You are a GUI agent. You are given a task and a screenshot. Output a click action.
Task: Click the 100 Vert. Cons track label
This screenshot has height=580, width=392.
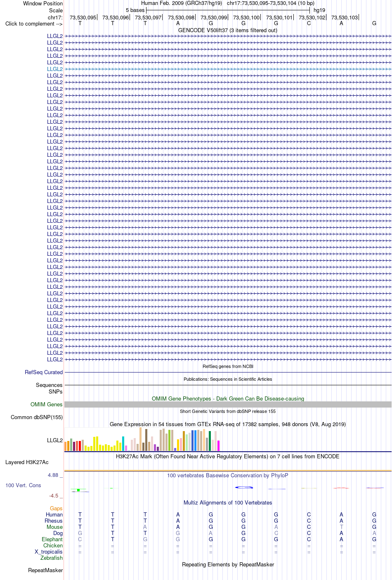pos(23,485)
